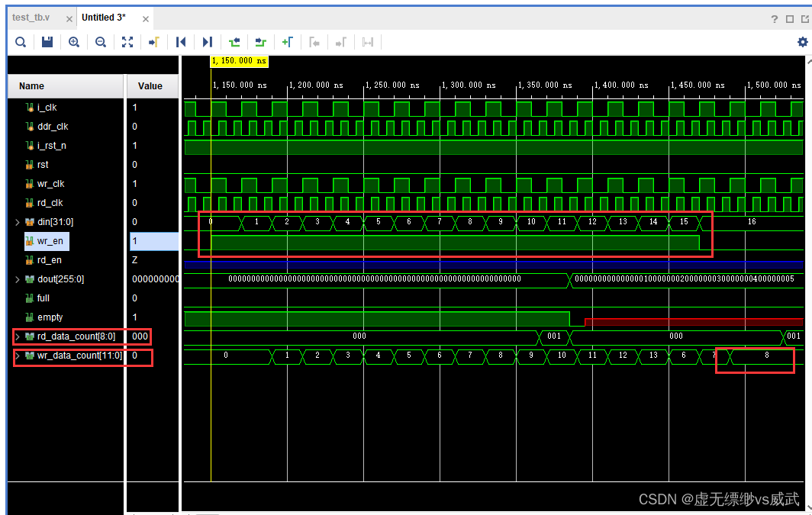This screenshot has height=515, width=812.
Task: Save the waveform configuration
Action: 47,42
